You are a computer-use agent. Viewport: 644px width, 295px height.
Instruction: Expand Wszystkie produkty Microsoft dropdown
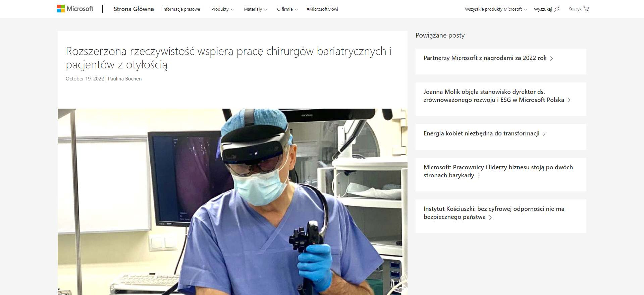496,9
